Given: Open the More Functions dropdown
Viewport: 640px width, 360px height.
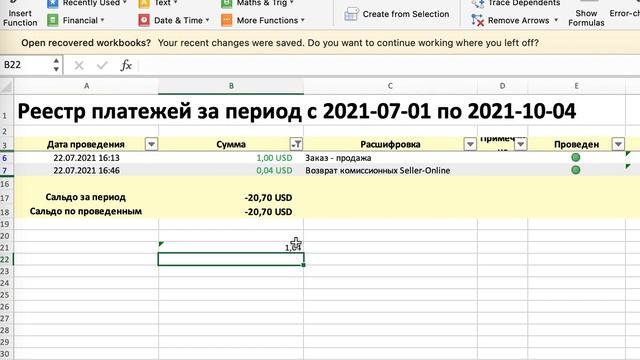Looking at the screenshot, I should (x=263, y=20).
